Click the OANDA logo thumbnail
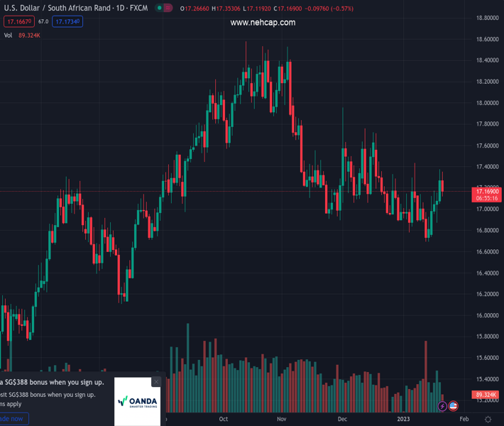The height and width of the screenshot is (426, 504). point(138,402)
